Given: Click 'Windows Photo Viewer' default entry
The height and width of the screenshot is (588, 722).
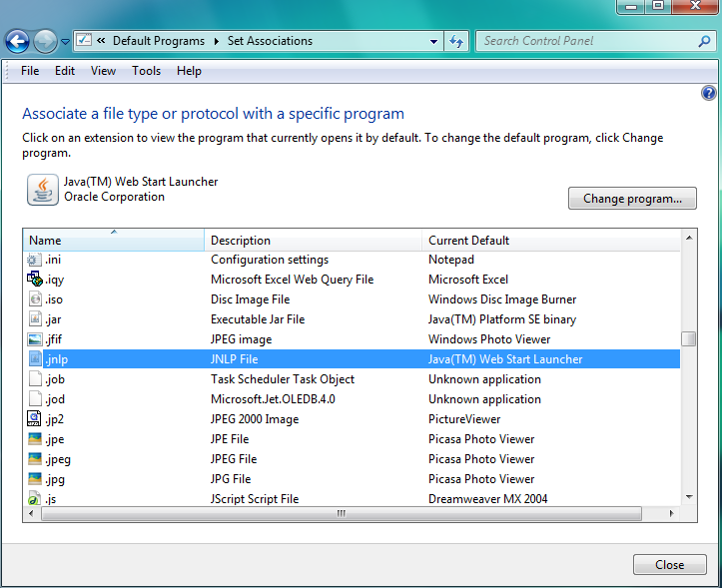Looking at the screenshot, I should click(489, 339).
